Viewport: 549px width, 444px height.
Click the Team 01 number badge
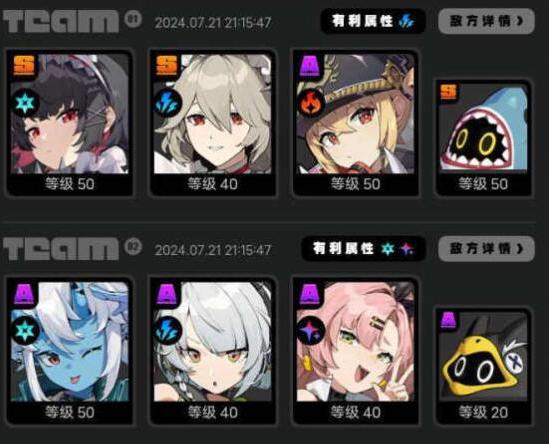pos(133,19)
